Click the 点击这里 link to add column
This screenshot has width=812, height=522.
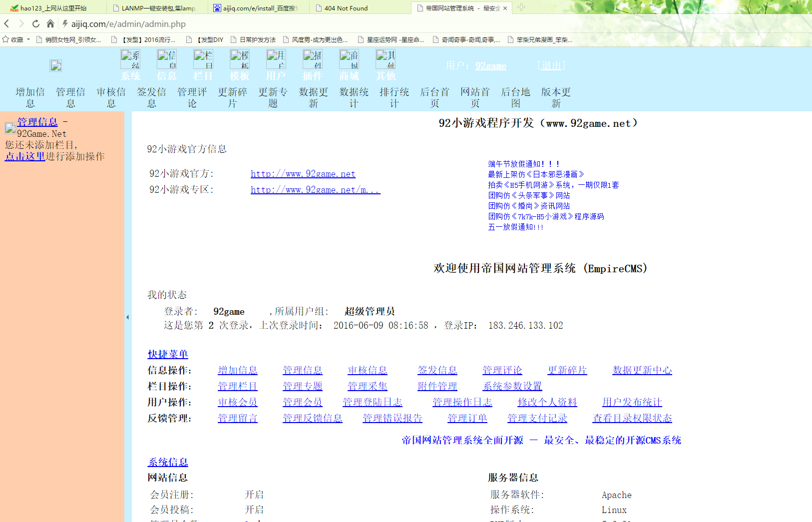25,156
